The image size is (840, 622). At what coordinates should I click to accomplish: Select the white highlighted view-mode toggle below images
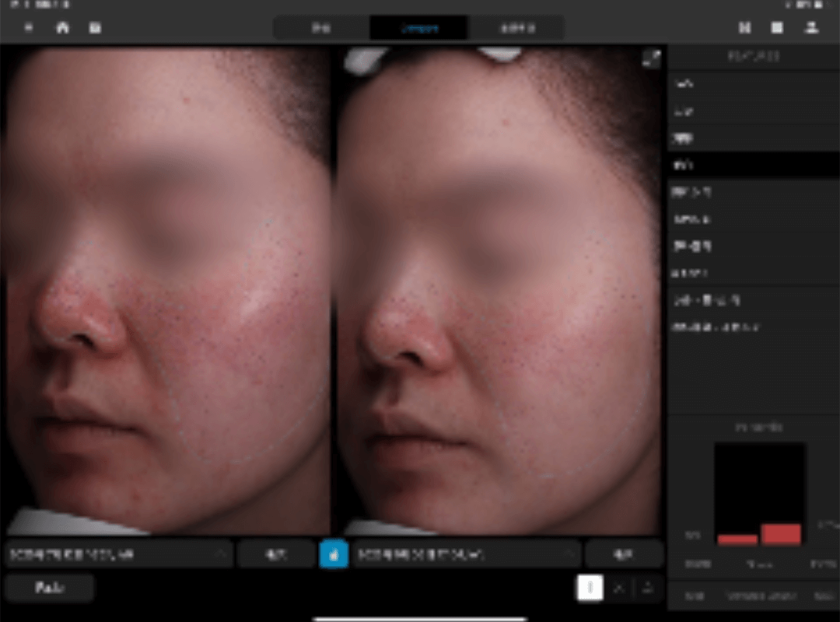590,588
